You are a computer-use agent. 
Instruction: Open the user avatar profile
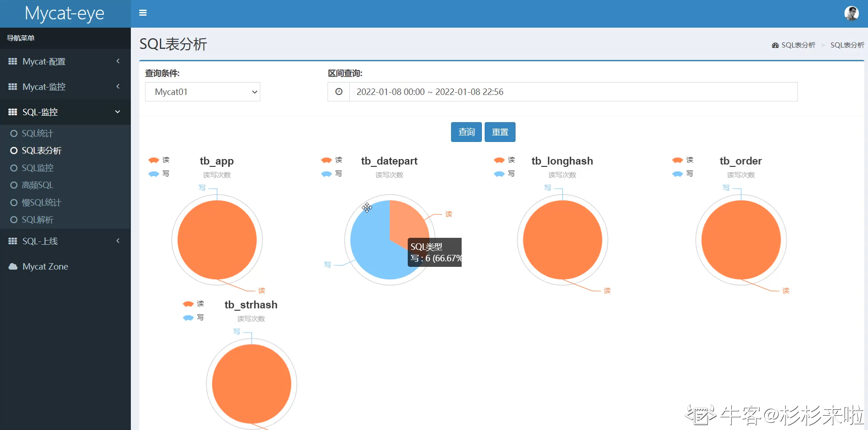click(851, 13)
